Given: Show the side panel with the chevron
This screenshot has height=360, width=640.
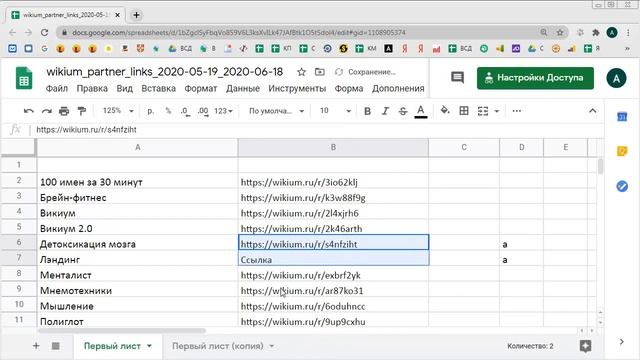Looking at the screenshot, I should point(622,342).
